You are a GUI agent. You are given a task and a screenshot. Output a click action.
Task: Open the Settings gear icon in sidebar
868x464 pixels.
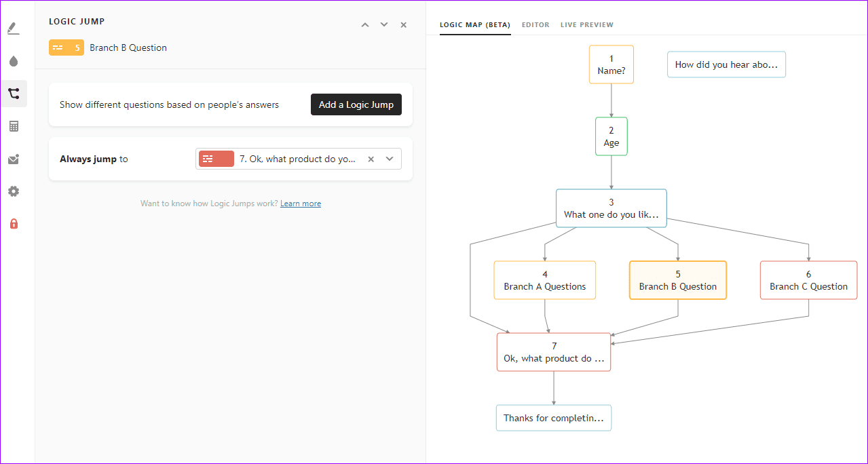(x=14, y=191)
